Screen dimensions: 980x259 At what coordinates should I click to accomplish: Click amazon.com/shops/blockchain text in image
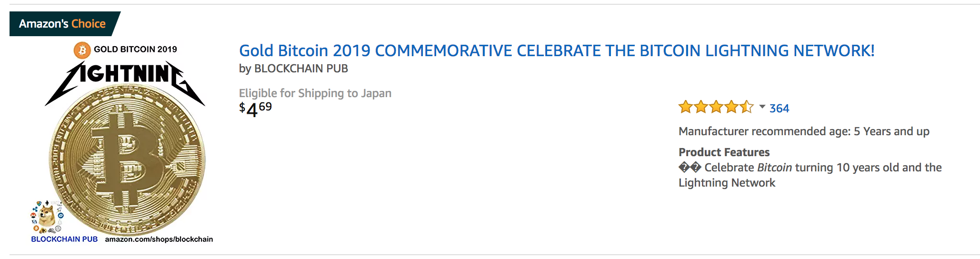[x=159, y=239]
